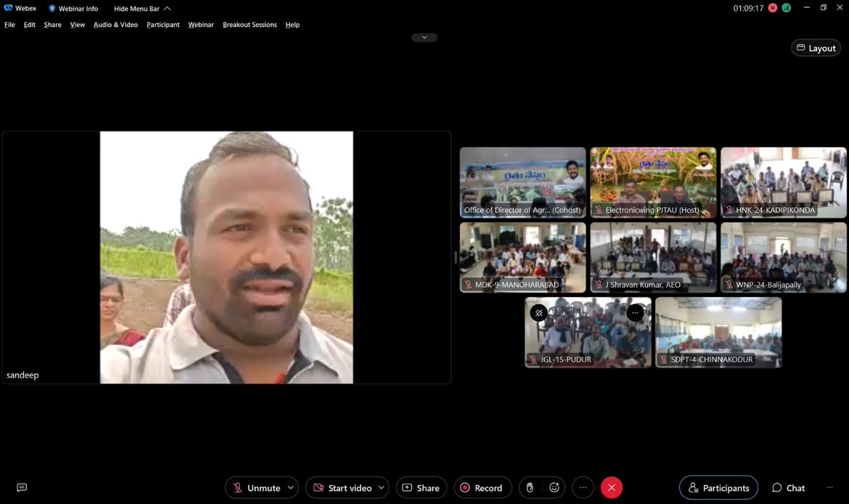Open the File menu
Screen dimensions: 849x504
coord(10,25)
